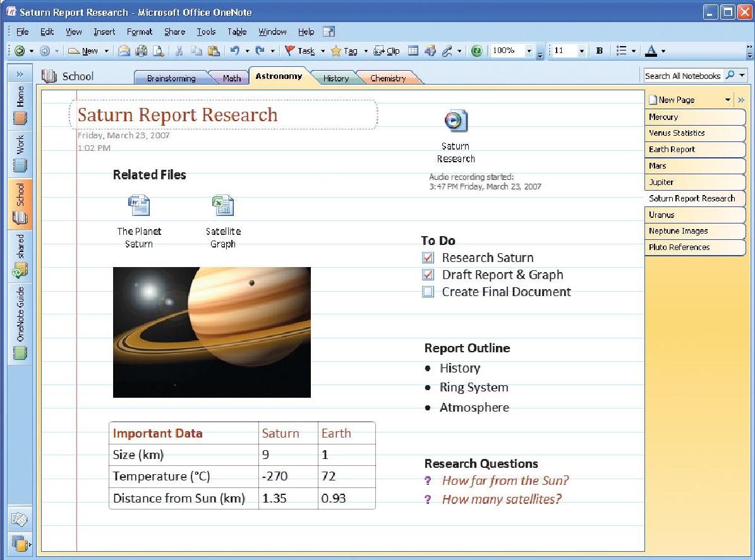This screenshot has width=755, height=560.
Task: Open the OneNote Guide notebook
Action: tap(20, 323)
